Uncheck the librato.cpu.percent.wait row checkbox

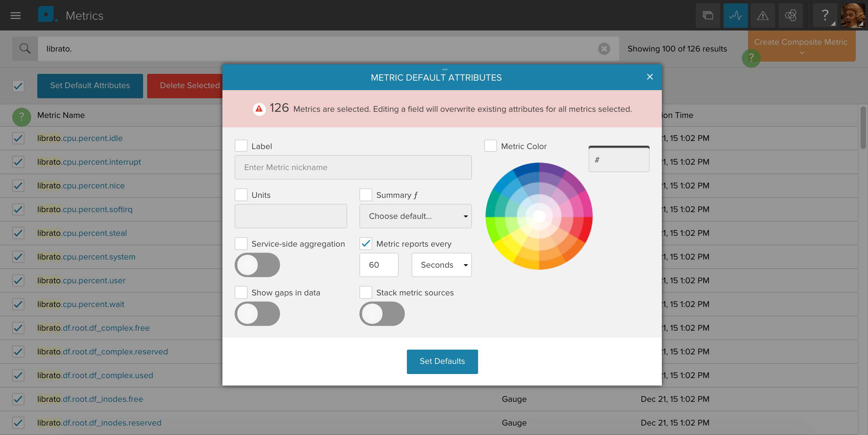(x=18, y=304)
